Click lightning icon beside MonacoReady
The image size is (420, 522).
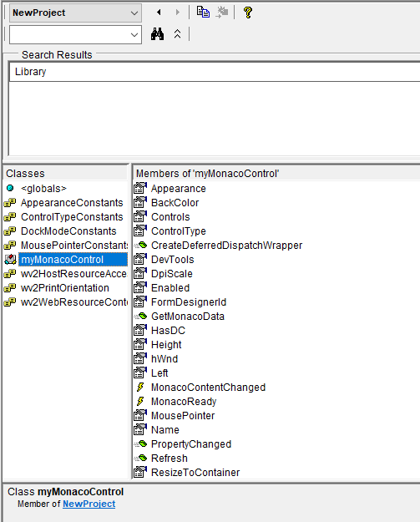(140, 402)
